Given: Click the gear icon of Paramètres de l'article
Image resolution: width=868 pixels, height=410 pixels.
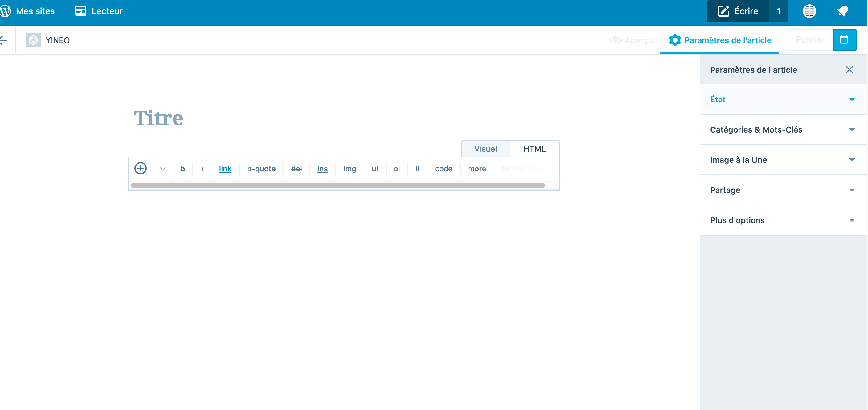Looking at the screenshot, I should (x=675, y=40).
